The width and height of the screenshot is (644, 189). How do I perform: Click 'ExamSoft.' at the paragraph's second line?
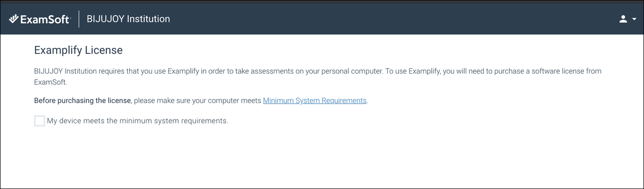click(51, 82)
